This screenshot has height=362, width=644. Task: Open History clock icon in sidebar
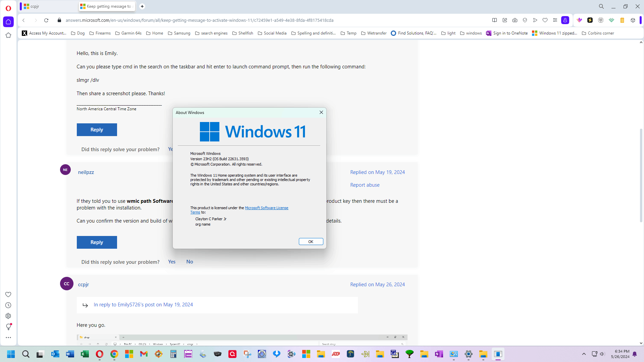[8, 305]
